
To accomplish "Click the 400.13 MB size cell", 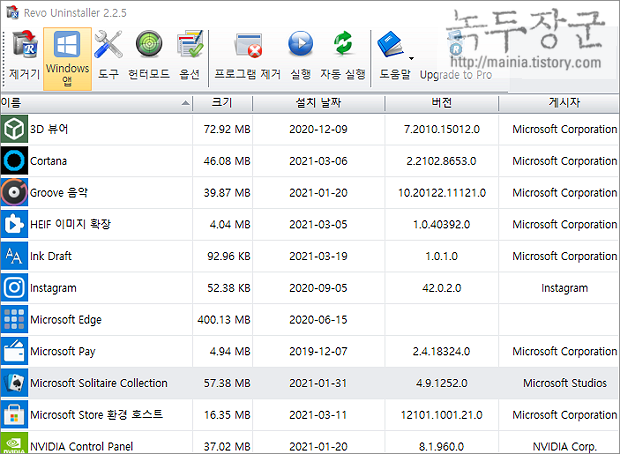I will coord(224,320).
